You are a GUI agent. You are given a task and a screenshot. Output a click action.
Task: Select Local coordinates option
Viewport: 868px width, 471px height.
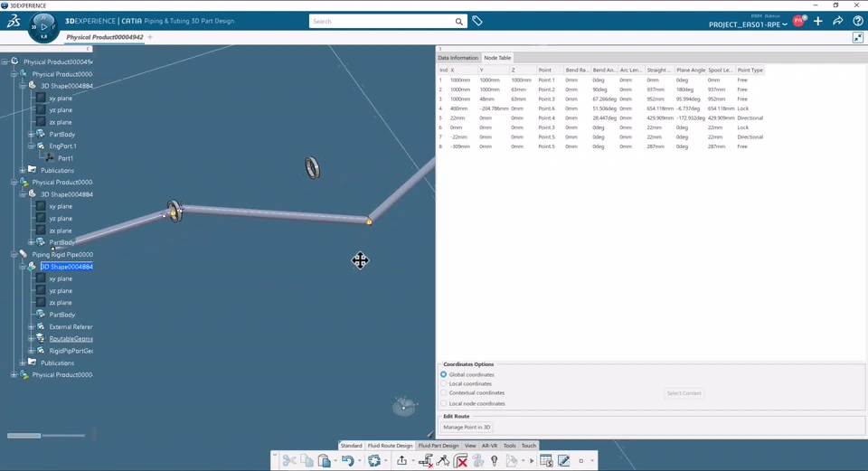(x=444, y=383)
